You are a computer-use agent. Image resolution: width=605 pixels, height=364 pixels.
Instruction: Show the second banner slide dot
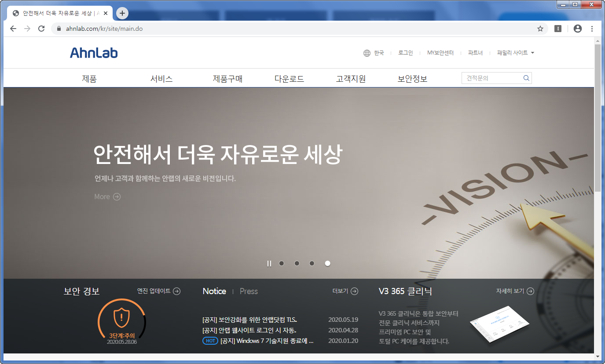[297, 263]
